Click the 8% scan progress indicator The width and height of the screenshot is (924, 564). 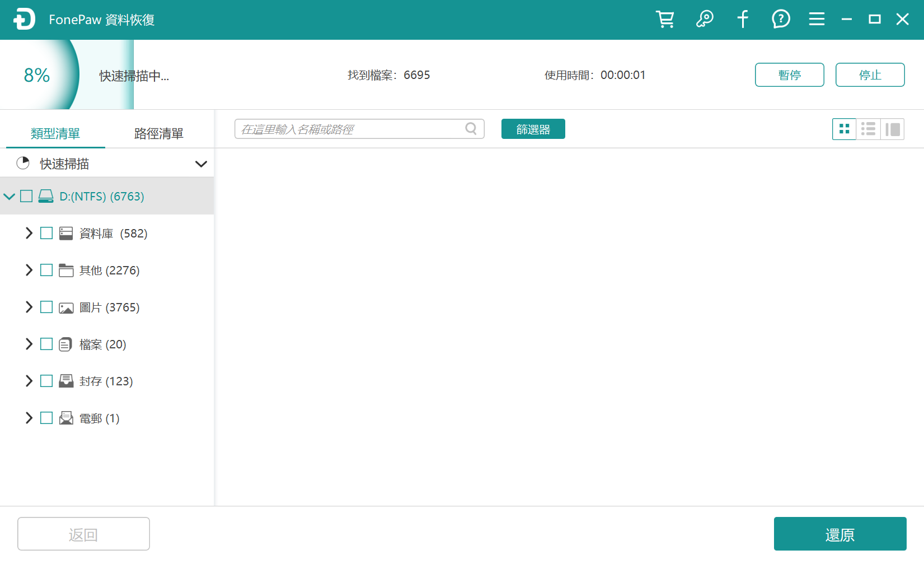[37, 75]
